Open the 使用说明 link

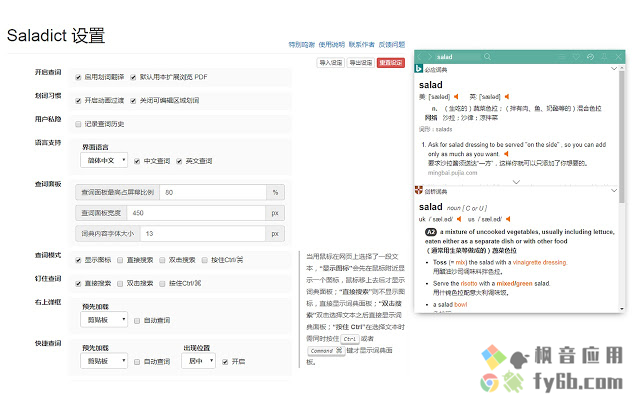331,44
